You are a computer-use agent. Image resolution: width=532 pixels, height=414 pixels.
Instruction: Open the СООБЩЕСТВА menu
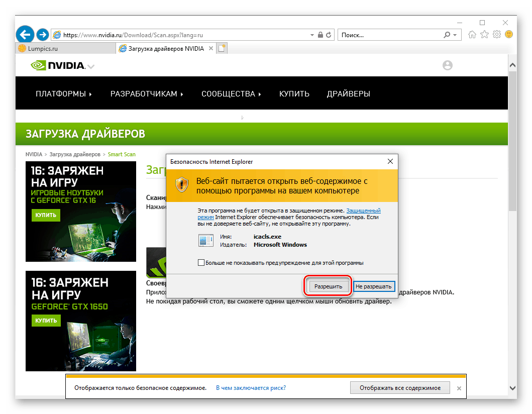point(231,93)
